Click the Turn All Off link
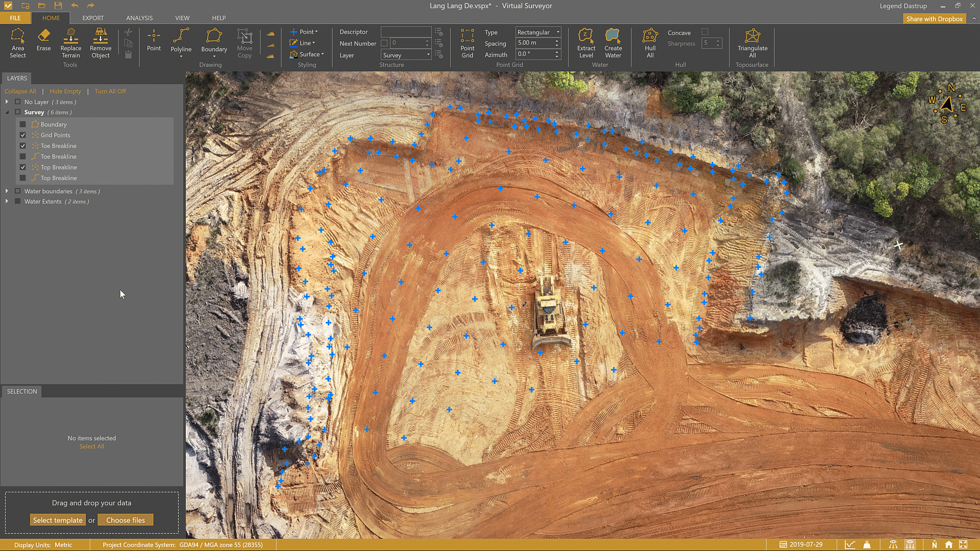The height and width of the screenshot is (551, 980). (110, 91)
